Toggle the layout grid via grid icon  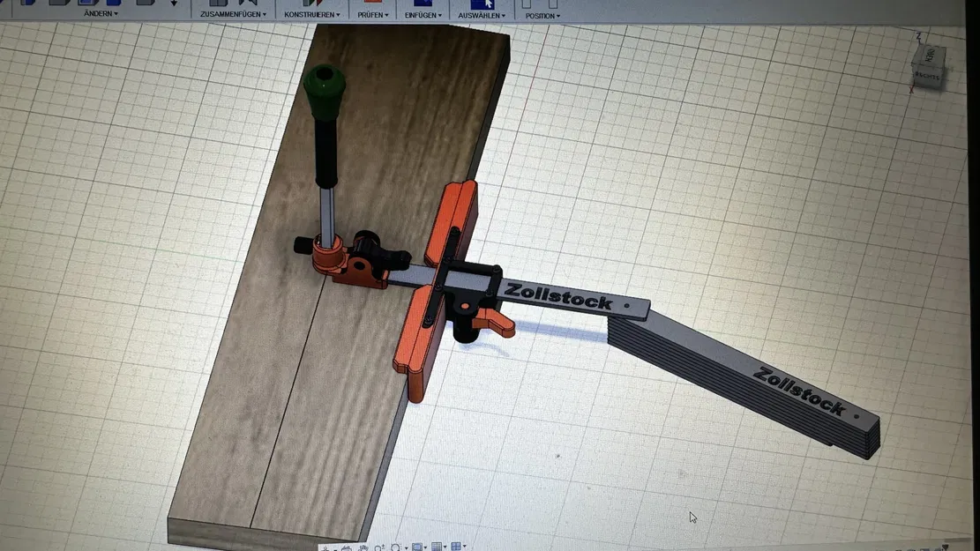[x=436, y=545]
